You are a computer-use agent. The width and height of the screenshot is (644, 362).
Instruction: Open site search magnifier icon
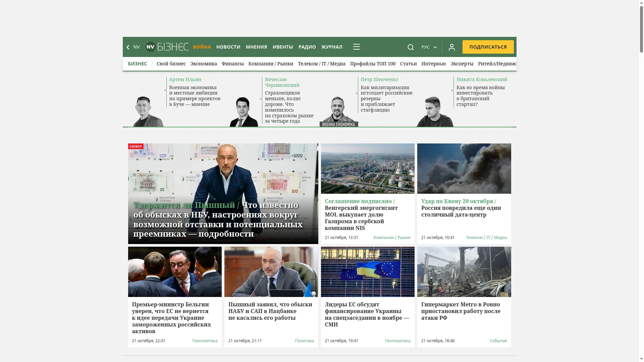tap(411, 47)
